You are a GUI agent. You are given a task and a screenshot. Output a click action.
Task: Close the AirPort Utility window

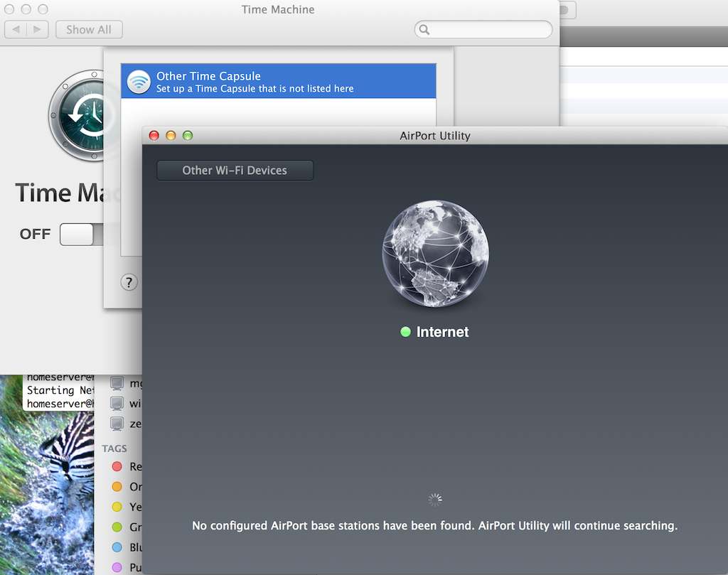click(x=154, y=136)
